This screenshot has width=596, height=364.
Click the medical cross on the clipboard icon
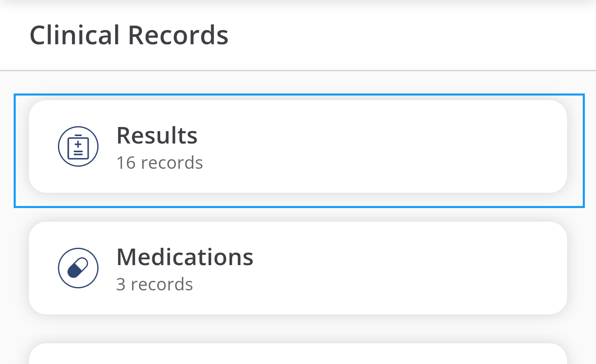78,144
